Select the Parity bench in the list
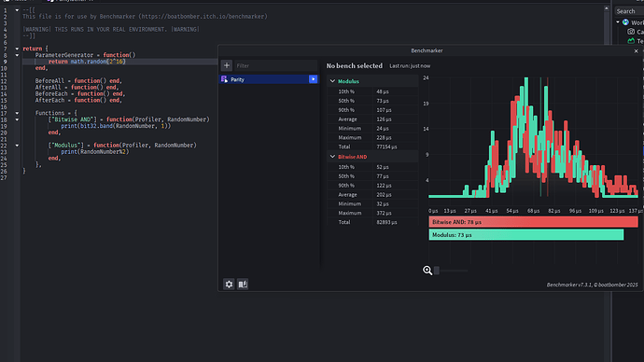 [269, 79]
